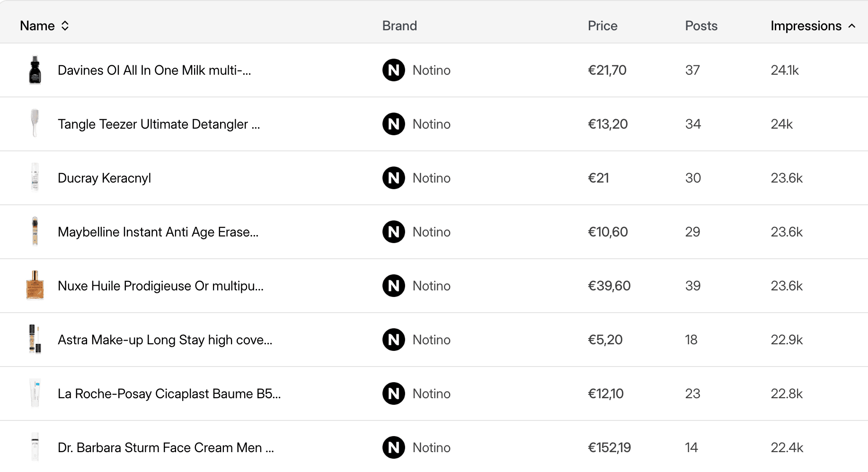
Task: Open the Nuxe Huile Prodigieuse bottle thumbnail
Action: point(35,285)
